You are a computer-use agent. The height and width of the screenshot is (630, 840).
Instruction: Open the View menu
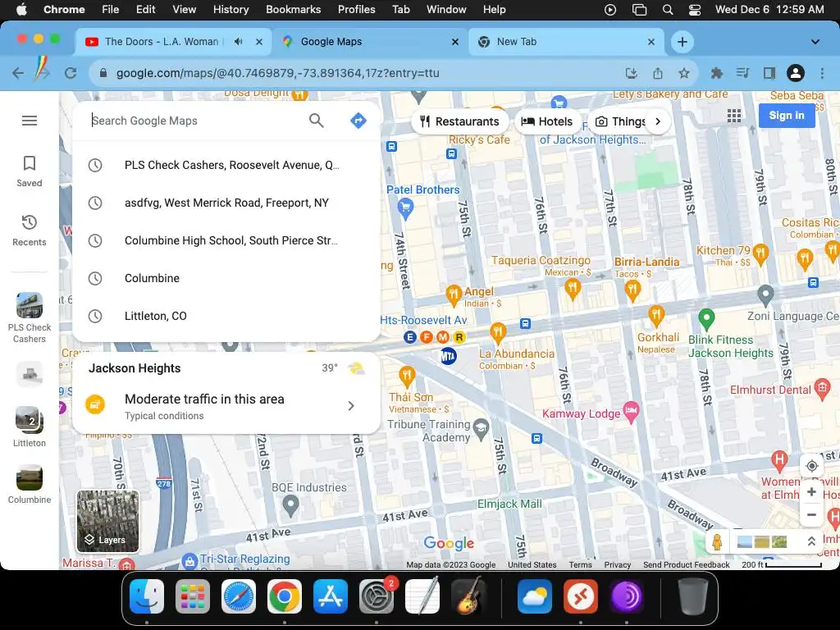click(x=184, y=10)
